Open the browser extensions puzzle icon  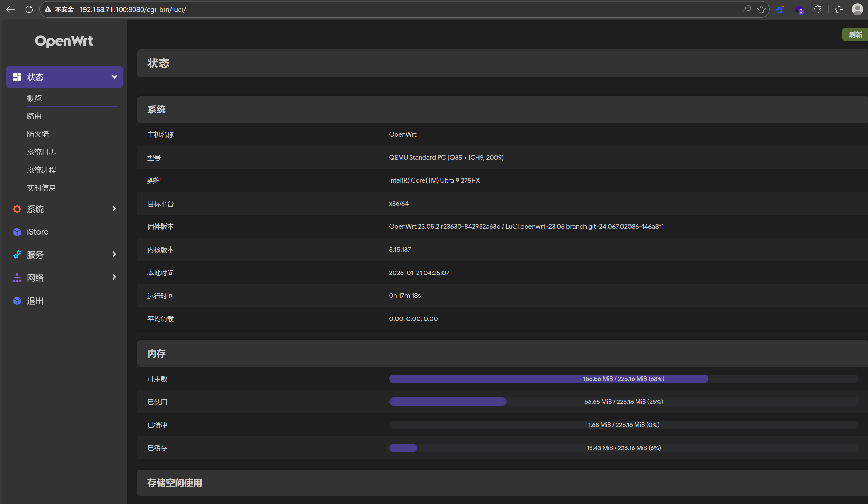[817, 9]
